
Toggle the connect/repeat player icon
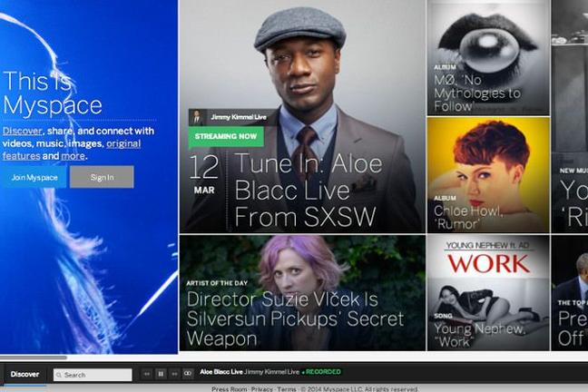pos(188,374)
